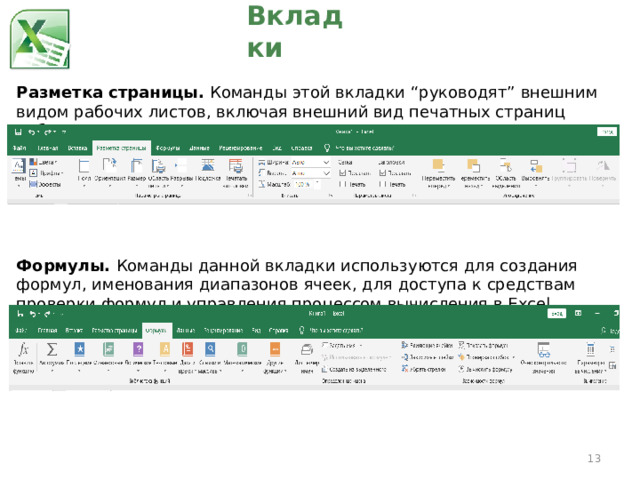Select Файл tab in upper ribbon

pyautogui.click(x=20, y=148)
